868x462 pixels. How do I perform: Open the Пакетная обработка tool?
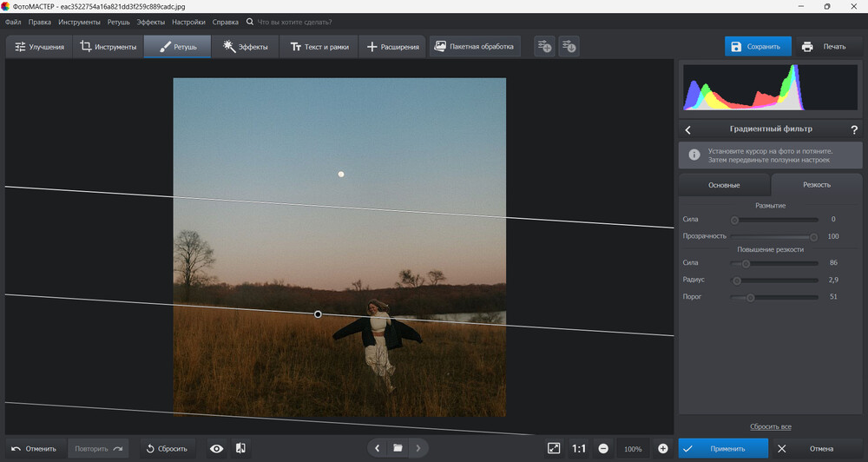474,46
